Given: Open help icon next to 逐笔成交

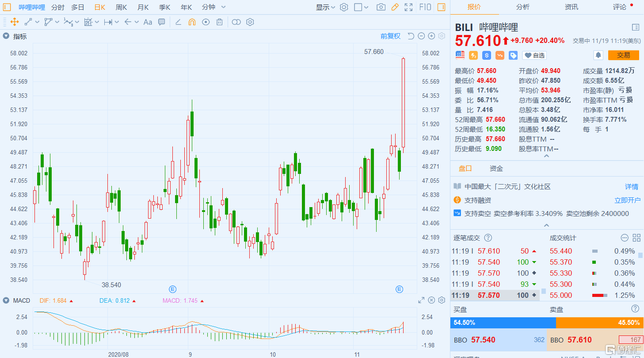Looking at the screenshot, I should [x=488, y=238].
